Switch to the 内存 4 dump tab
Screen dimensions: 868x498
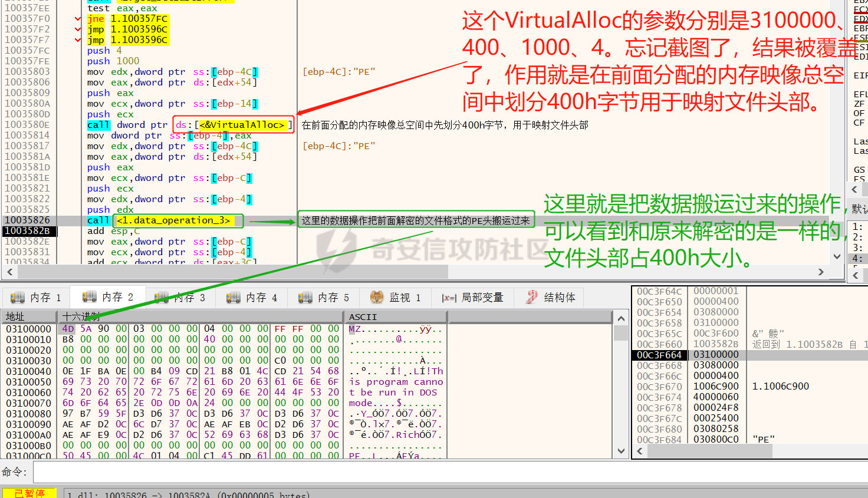pyautogui.click(x=252, y=298)
